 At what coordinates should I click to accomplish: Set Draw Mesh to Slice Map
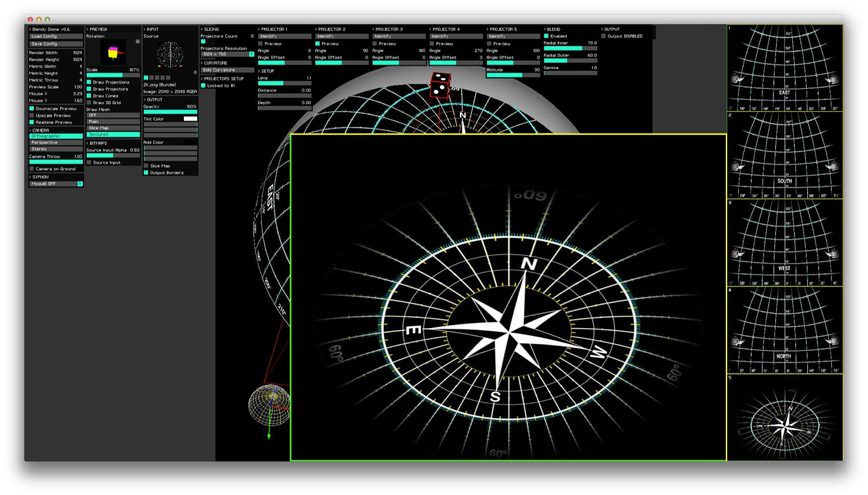(x=113, y=128)
